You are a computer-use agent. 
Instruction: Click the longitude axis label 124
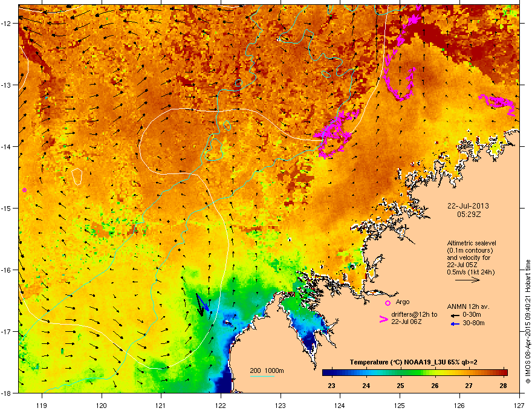(340, 405)
